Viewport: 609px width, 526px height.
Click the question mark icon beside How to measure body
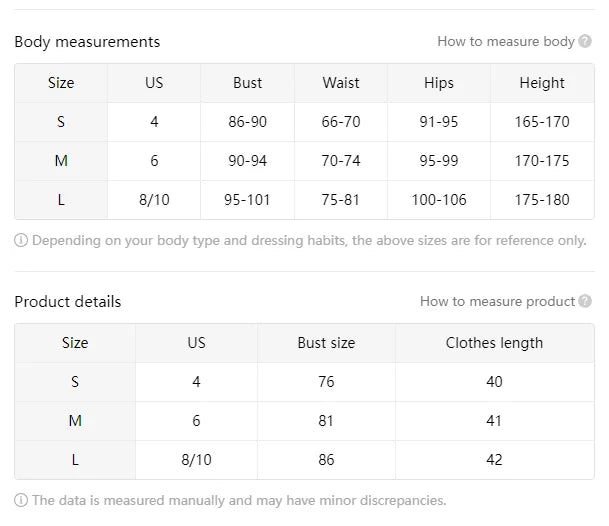(587, 42)
